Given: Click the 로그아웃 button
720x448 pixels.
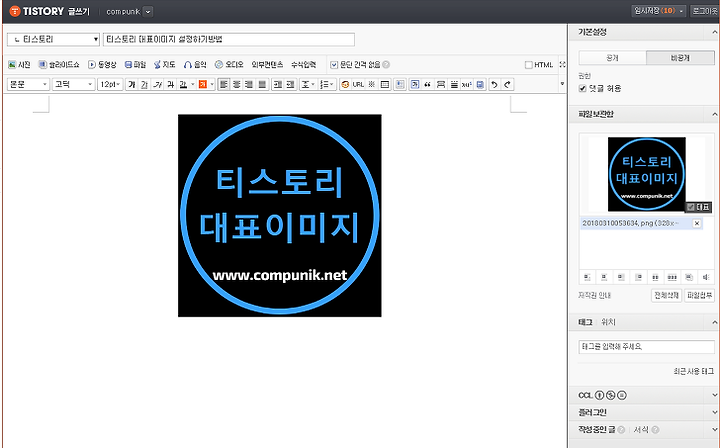Looking at the screenshot, I should click(705, 11).
